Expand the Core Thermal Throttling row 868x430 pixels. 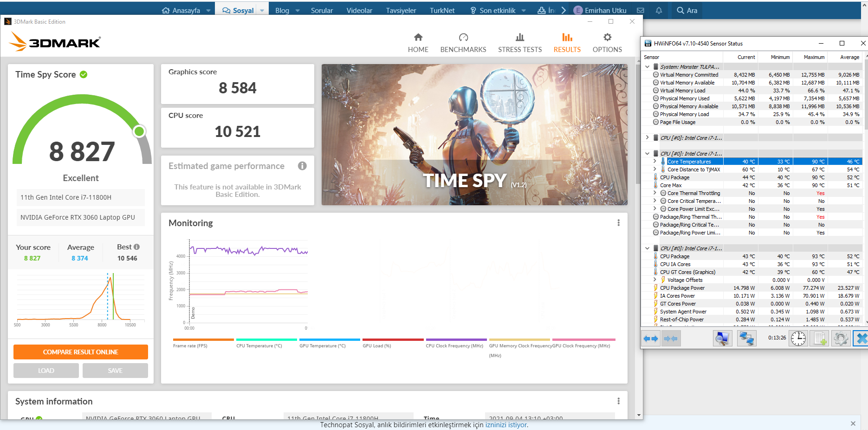click(x=654, y=193)
